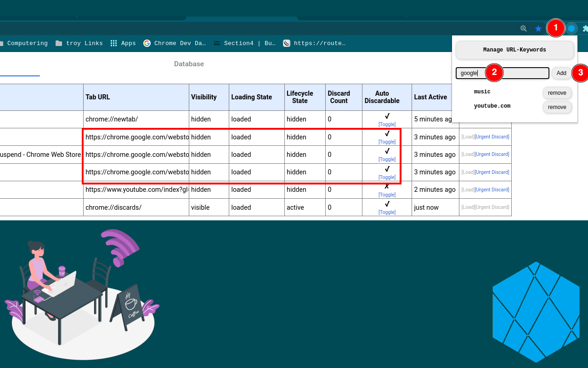The width and height of the screenshot is (588, 368).
Task: Click the Manage URL-Keywords header
Action: tap(514, 50)
